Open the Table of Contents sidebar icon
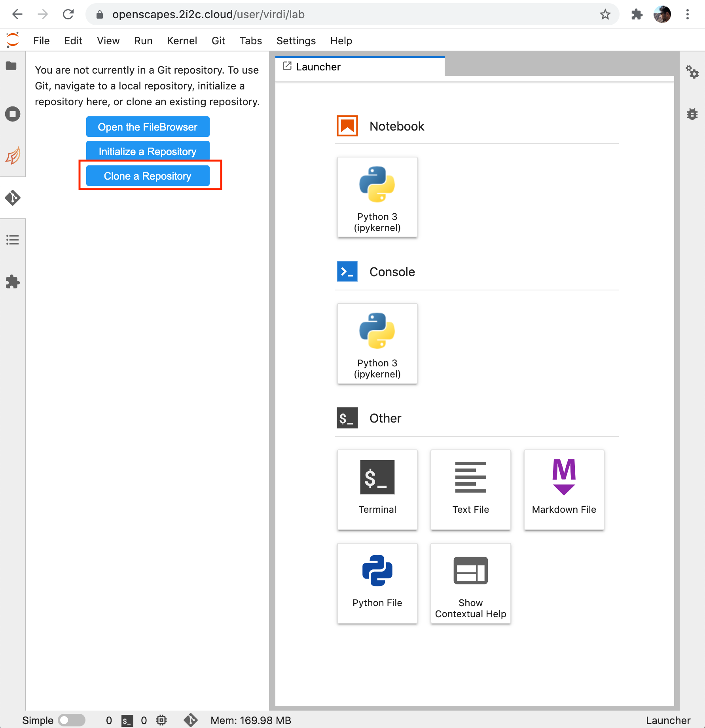This screenshot has width=705, height=728. [x=12, y=240]
